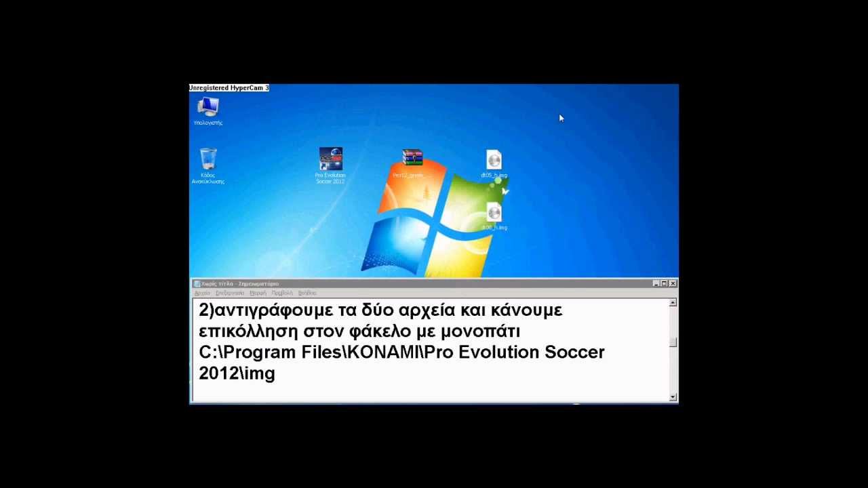Screen dimensions: 868x488
Task: Select the Recycle Bin desktop icon
Action: click(x=208, y=166)
